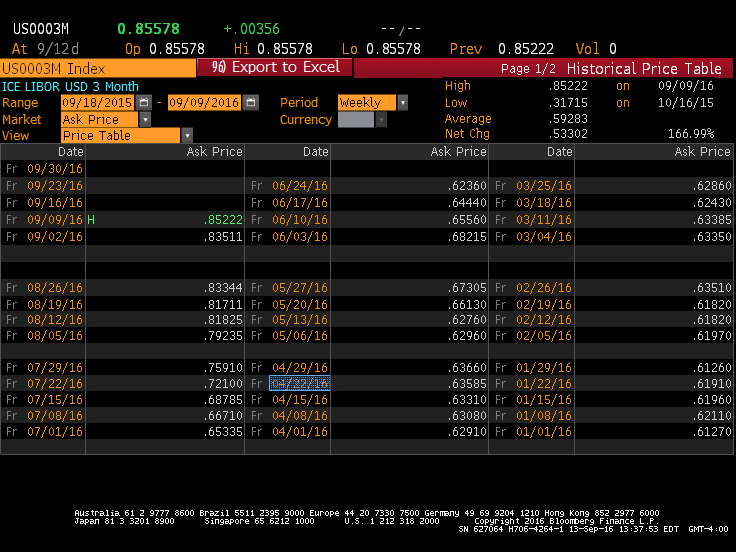Select date row 09/09/16
This screenshot has width=736, height=552.
pyautogui.click(x=55, y=220)
